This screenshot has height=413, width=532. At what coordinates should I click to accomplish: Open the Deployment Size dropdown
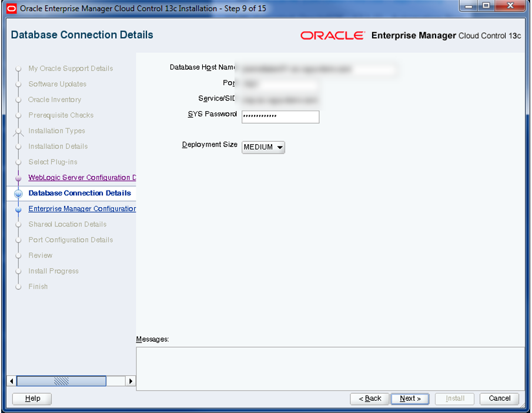coord(280,147)
